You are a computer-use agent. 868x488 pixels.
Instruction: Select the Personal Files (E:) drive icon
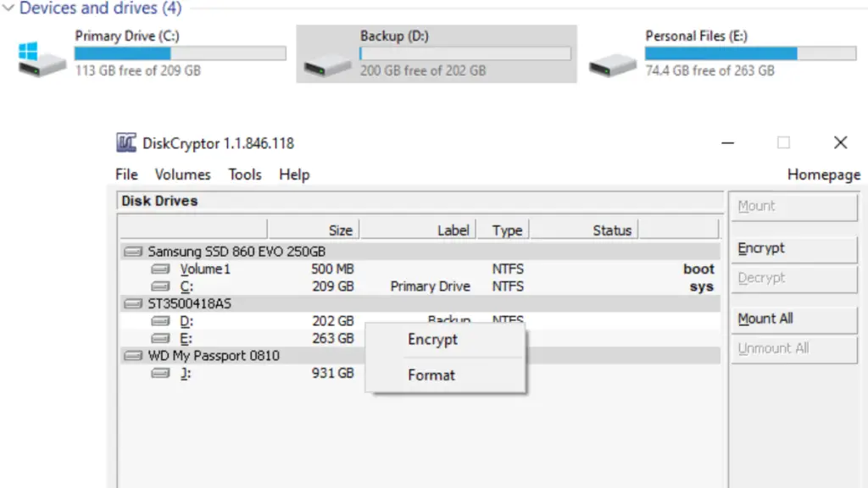[612, 64]
